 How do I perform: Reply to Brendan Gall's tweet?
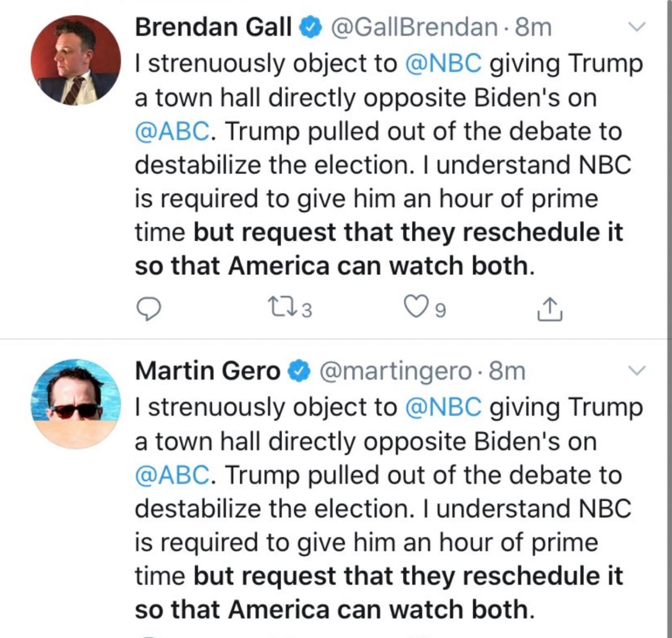148,309
